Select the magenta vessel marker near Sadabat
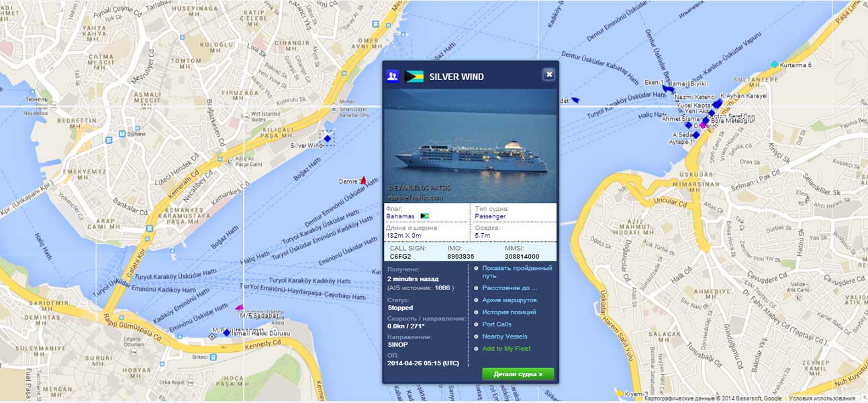Screen dimensions: 868x403 point(239,308)
